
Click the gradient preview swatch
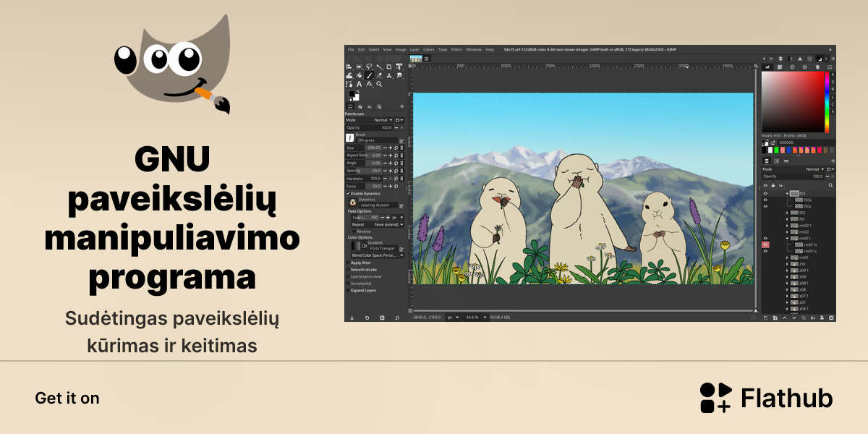coord(356,246)
